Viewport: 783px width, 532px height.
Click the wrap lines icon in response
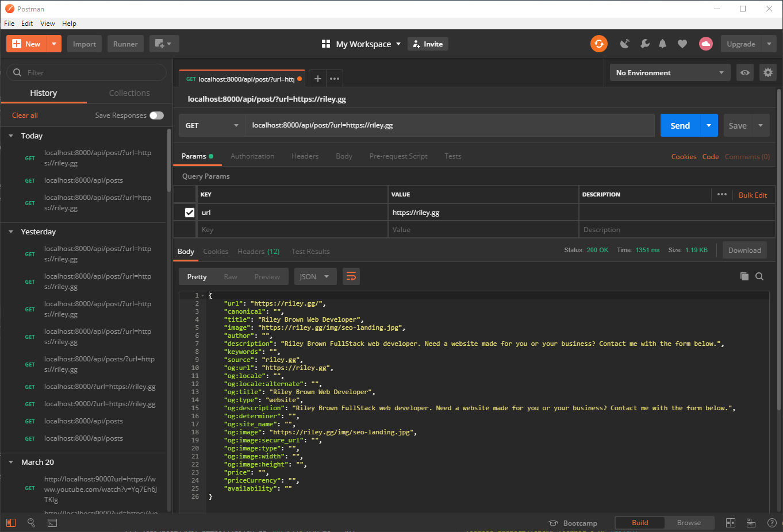351,276
